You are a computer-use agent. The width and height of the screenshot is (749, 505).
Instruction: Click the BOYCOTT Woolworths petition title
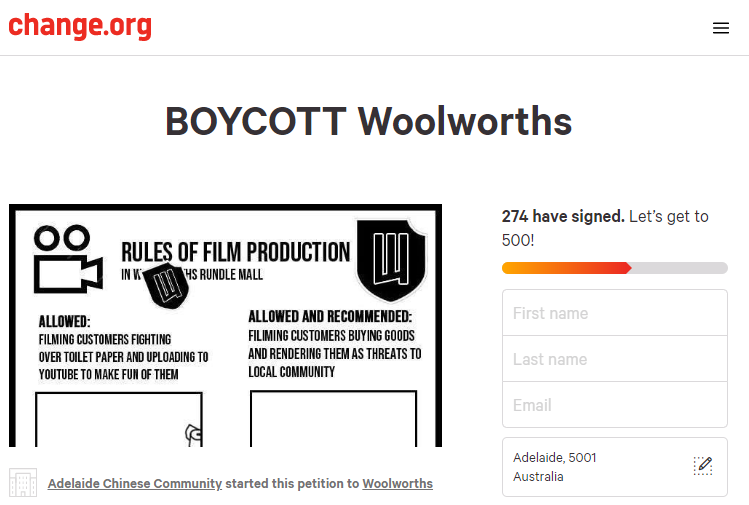point(368,121)
